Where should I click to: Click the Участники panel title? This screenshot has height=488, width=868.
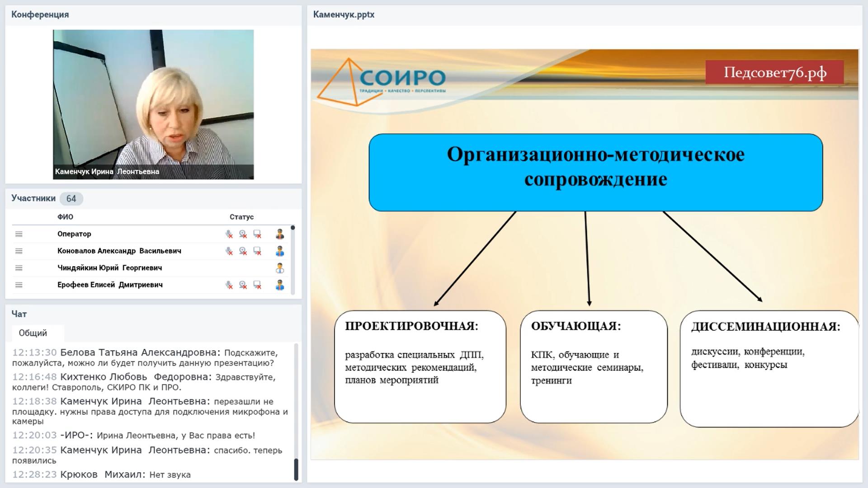pos(33,198)
